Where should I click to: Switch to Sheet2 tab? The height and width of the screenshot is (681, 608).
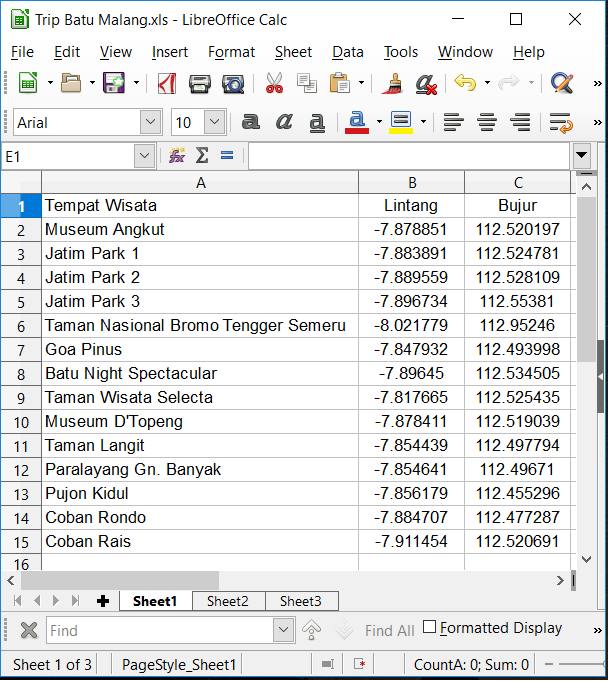click(x=228, y=601)
